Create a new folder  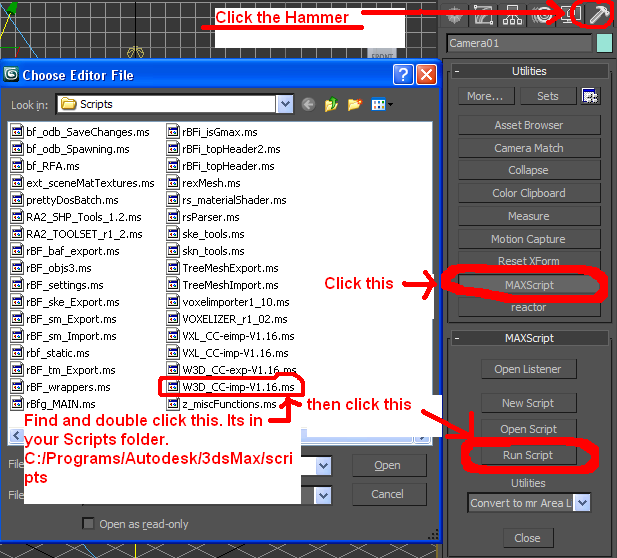tap(355, 104)
